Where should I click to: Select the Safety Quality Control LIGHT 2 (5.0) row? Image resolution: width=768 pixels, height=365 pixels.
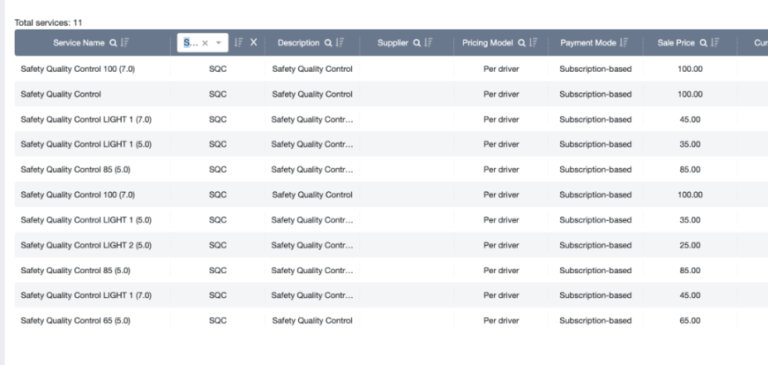(391, 245)
